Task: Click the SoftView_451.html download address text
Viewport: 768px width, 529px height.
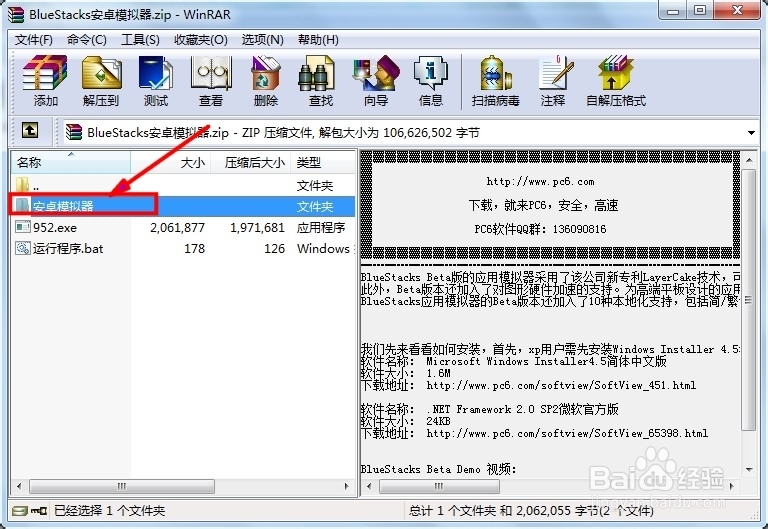Action: click(561, 385)
